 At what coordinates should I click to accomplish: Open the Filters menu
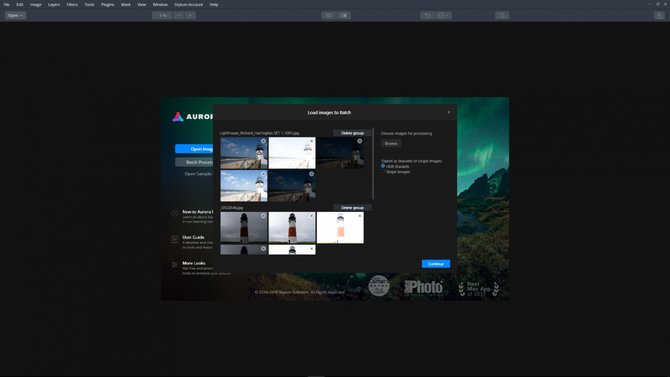point(72,4)
